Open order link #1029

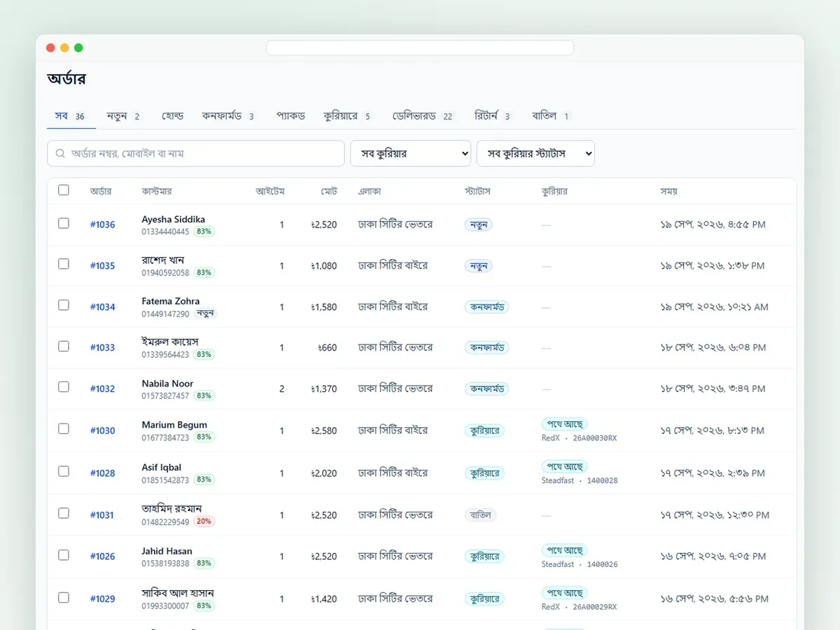click(102, 598)
